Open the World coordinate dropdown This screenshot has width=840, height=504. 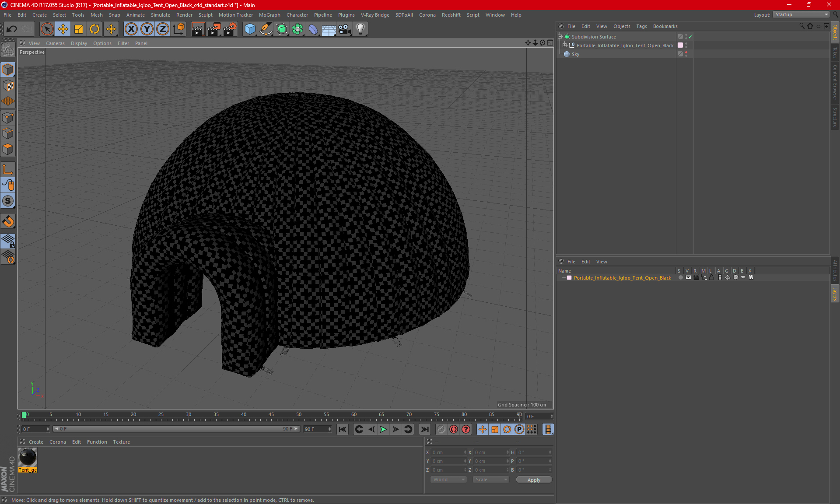point(448,479)
